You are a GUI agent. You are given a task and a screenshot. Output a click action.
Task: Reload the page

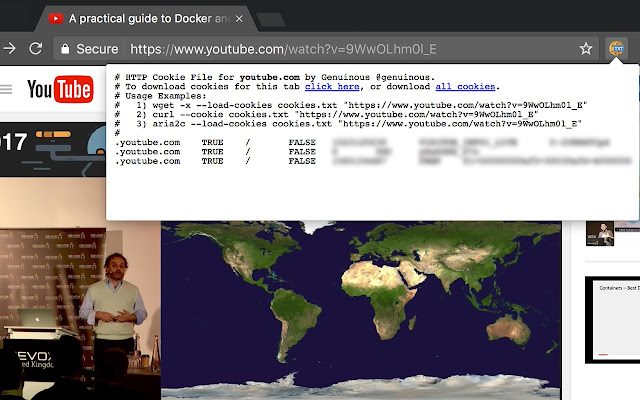coord(36,48)
